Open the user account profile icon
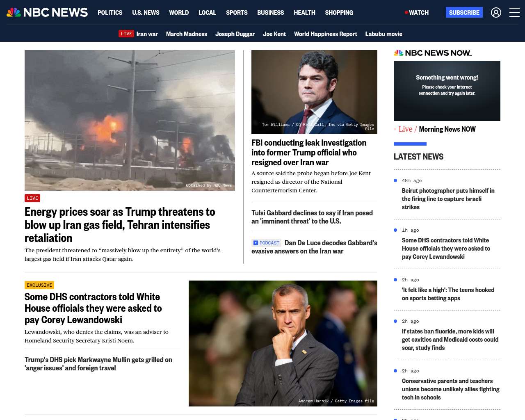Screen dimensions: 525x420 (x=496, y=13)
